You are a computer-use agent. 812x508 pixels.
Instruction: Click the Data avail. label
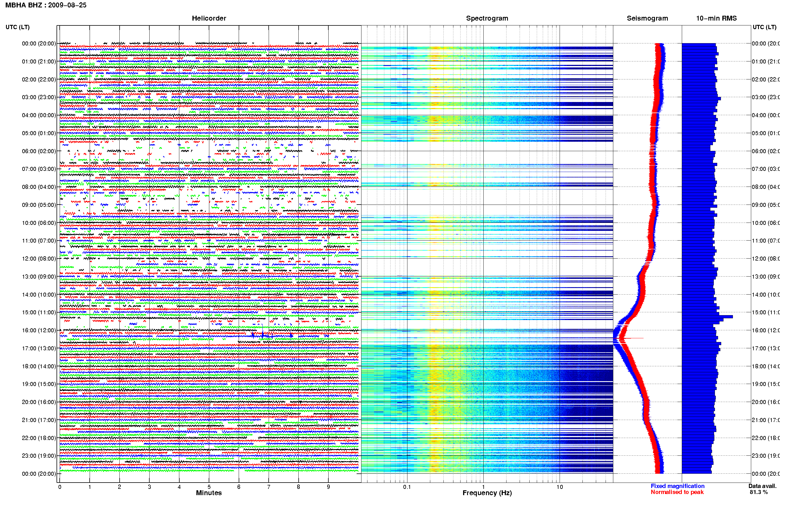(762, 486)
